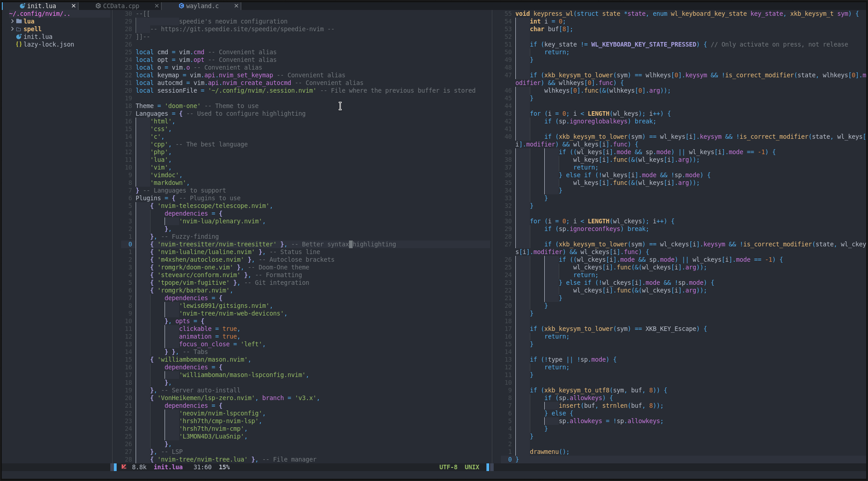
Task: Click the UTF-8 encoding indicator
Action: (x=448, y=467)
